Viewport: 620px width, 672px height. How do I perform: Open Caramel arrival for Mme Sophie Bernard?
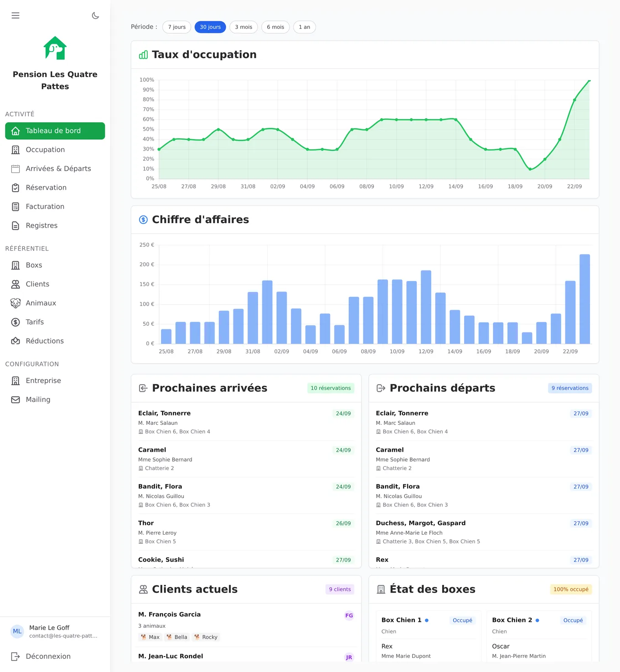point(246,459)
